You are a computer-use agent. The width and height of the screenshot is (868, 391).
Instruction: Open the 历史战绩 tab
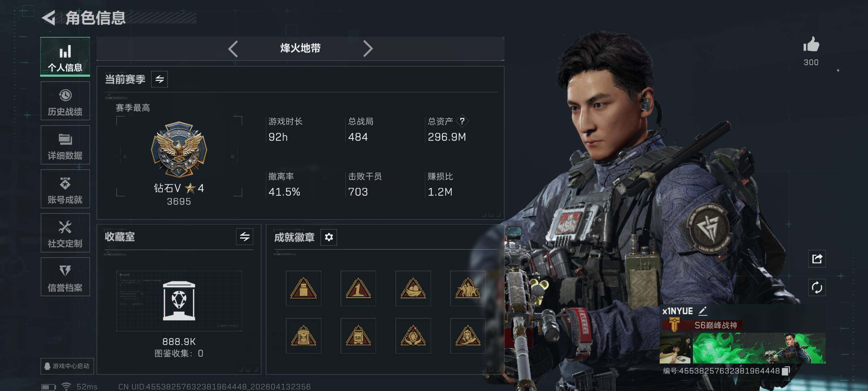[x=65, y=101]
